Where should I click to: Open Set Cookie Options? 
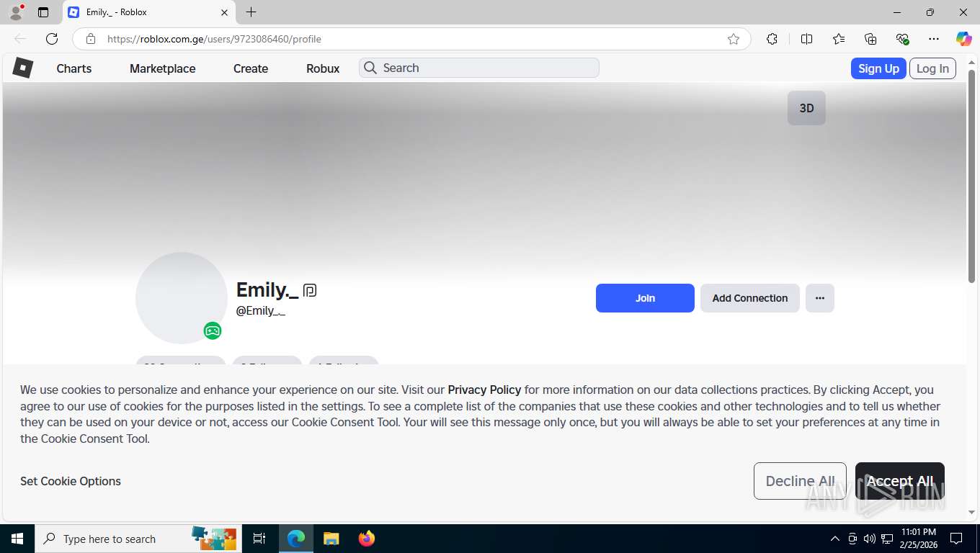coord(71,481)
